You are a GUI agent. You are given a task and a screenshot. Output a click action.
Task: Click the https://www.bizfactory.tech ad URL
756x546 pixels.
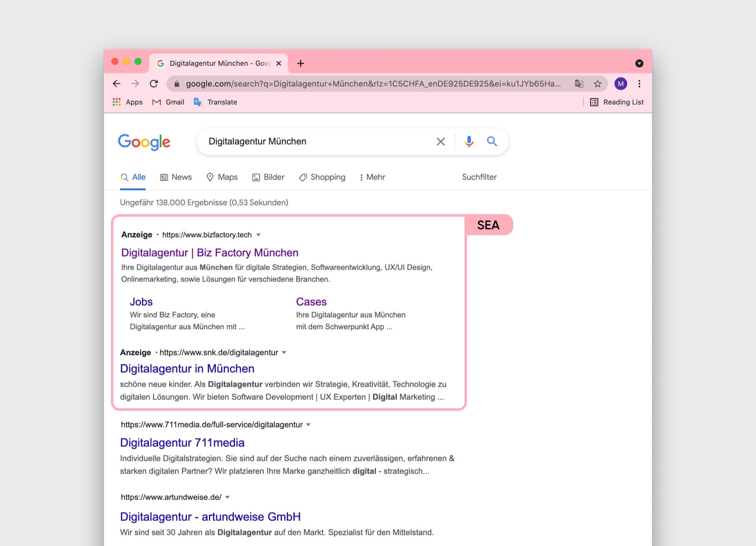(207, 235)
